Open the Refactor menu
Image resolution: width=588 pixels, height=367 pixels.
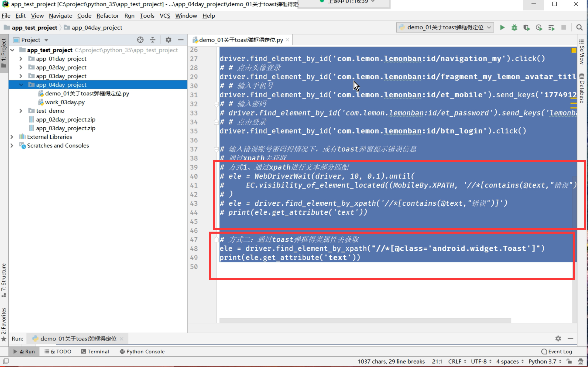[107, 16]
